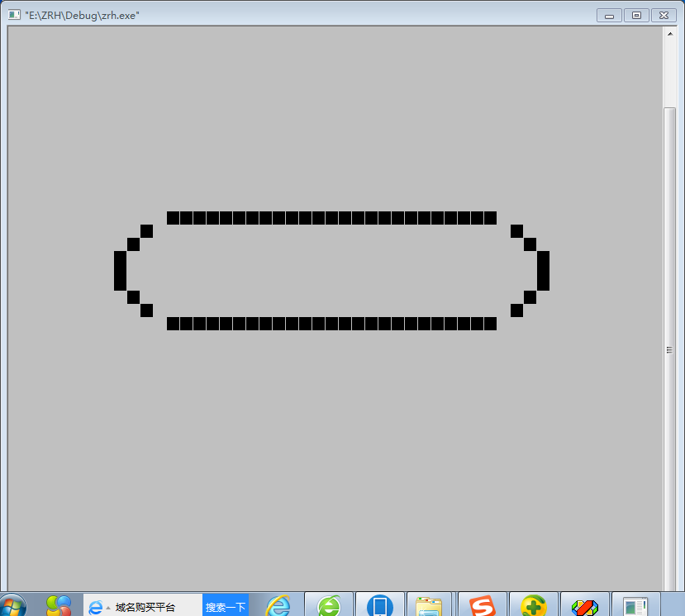Open the 360 green plus taskbar icon
Viewport: 685px width, 616px height.
click(534, 605)
